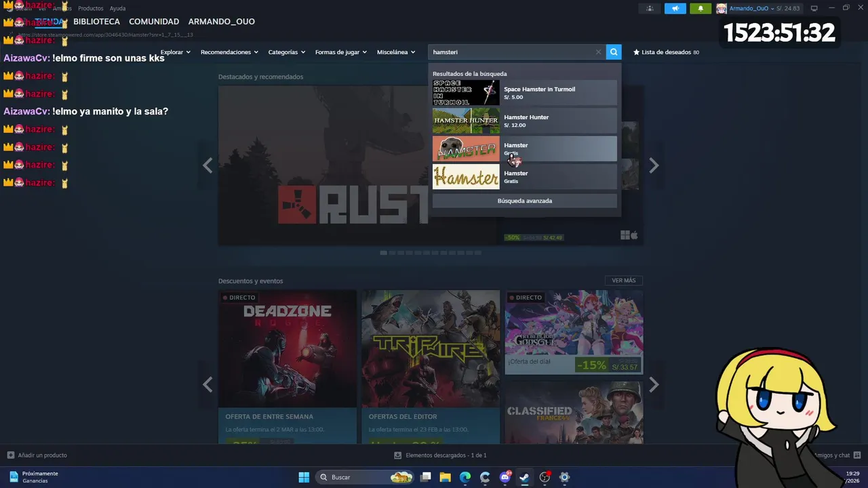The height and width of the screenshot is (488, 868).
Task: Clear the search field with the X icon
Action: (598, 52)
